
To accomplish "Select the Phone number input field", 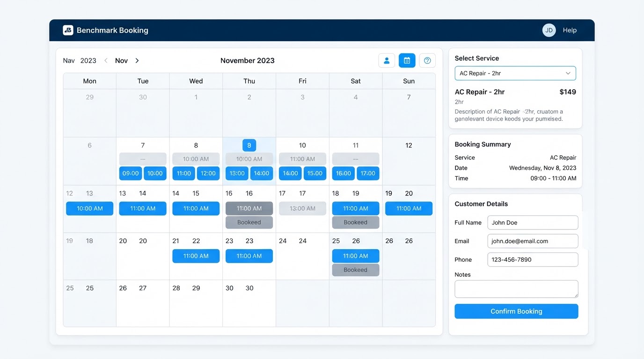I will (533, 259).
